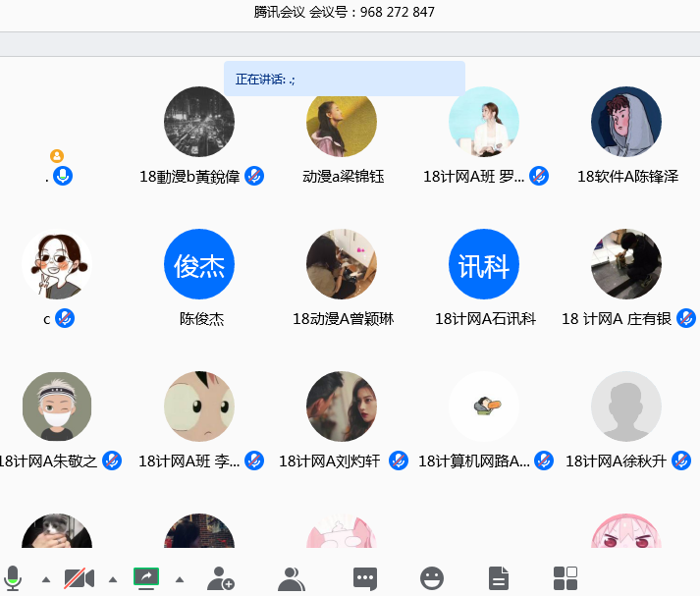Viewport: 700px width, 596px height.
Task: Open the chat bubble icon
Action: (365, 579)
